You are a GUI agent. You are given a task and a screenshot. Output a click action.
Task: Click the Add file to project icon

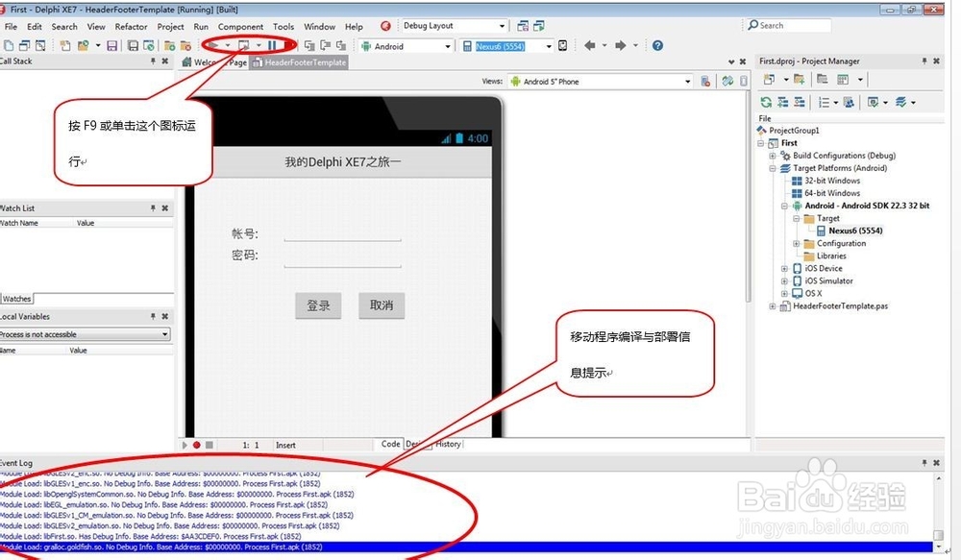pyautogui.click(x=170, y=45)
